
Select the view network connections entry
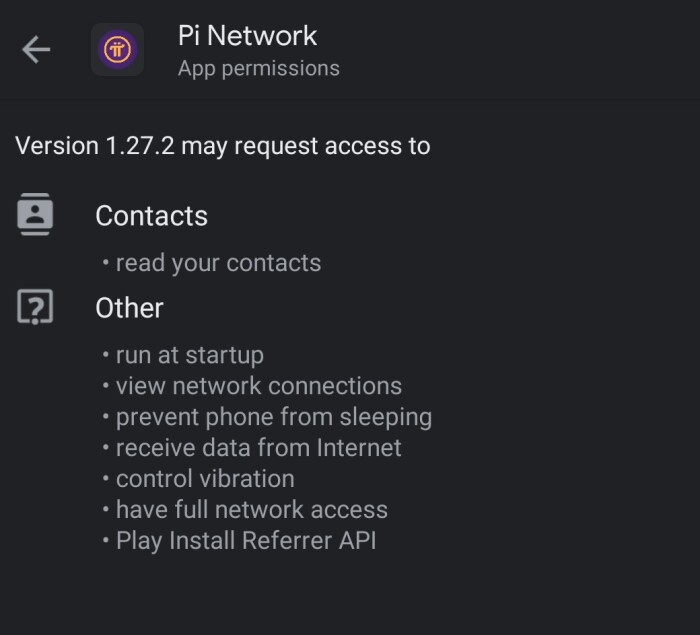click(x=259, y=386)
